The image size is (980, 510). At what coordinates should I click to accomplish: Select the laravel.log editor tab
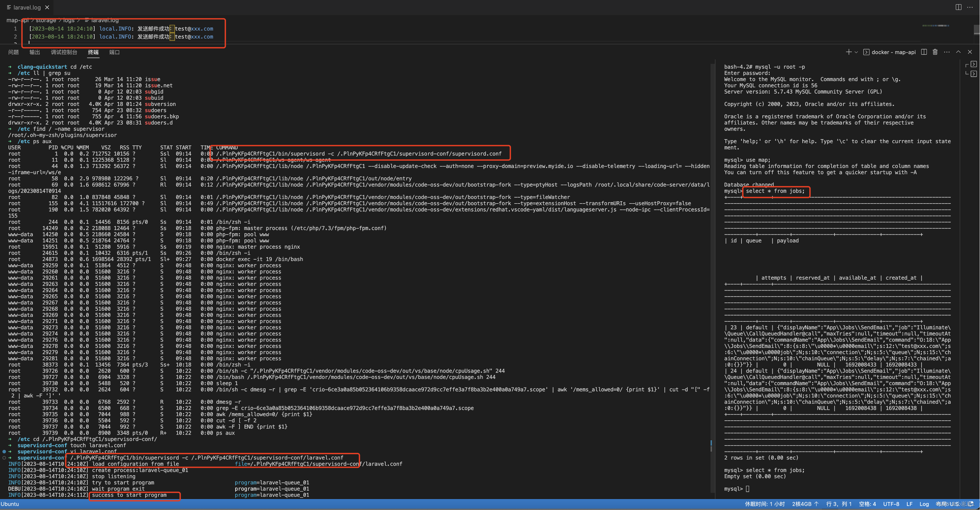pos(27,7)
